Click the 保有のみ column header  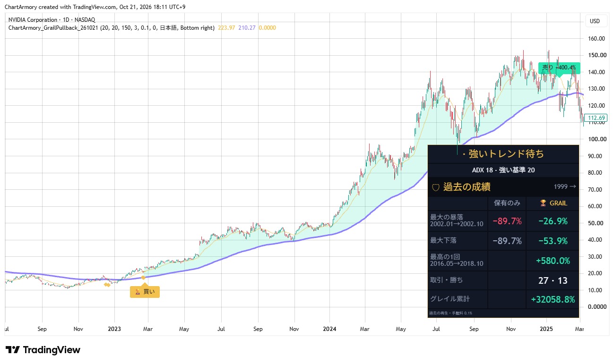[507, 203]
